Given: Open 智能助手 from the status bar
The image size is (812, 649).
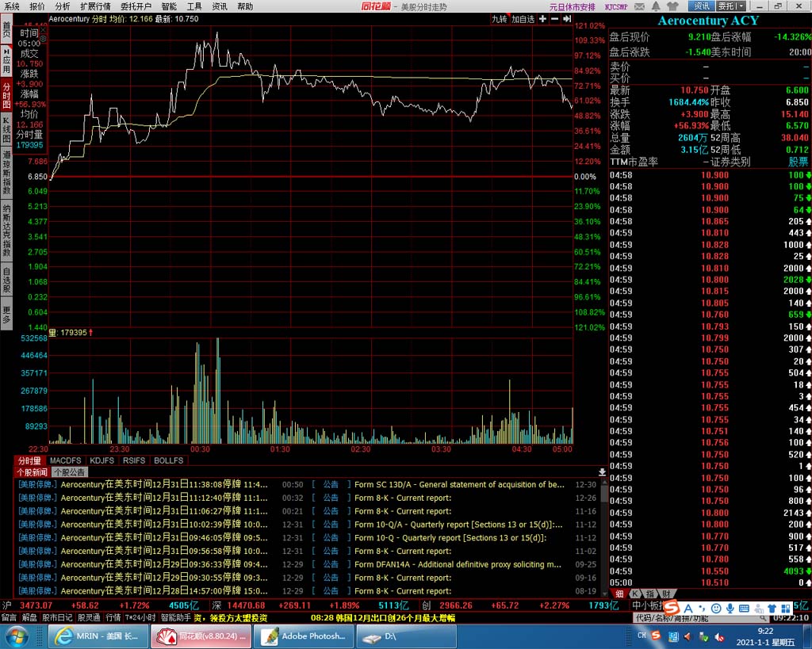Looking at the screenshot, I should [175, 617].
